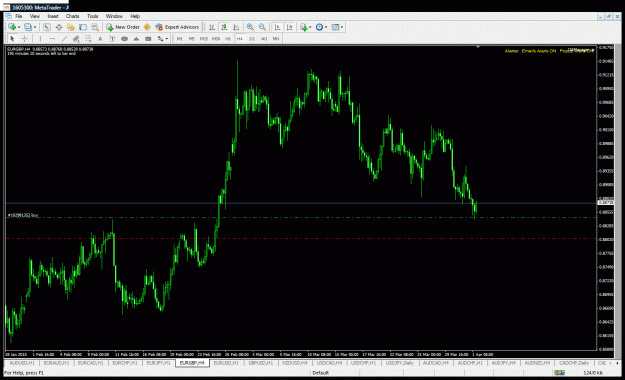Switch timeframe to W1

click(x=264, y=39)
